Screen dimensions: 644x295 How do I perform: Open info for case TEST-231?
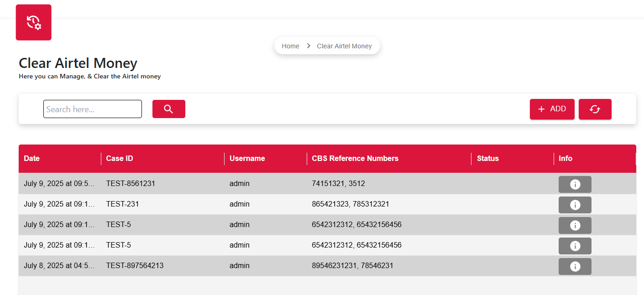tap(575, 205)
